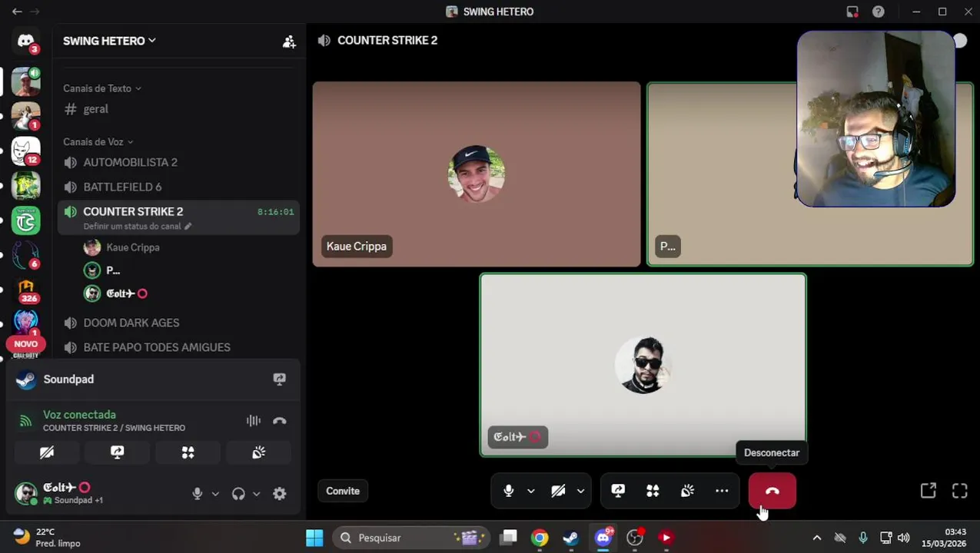The image size is (980, 553).
Task: Open the weather widget showing 22°C
Action: point(48,538)
